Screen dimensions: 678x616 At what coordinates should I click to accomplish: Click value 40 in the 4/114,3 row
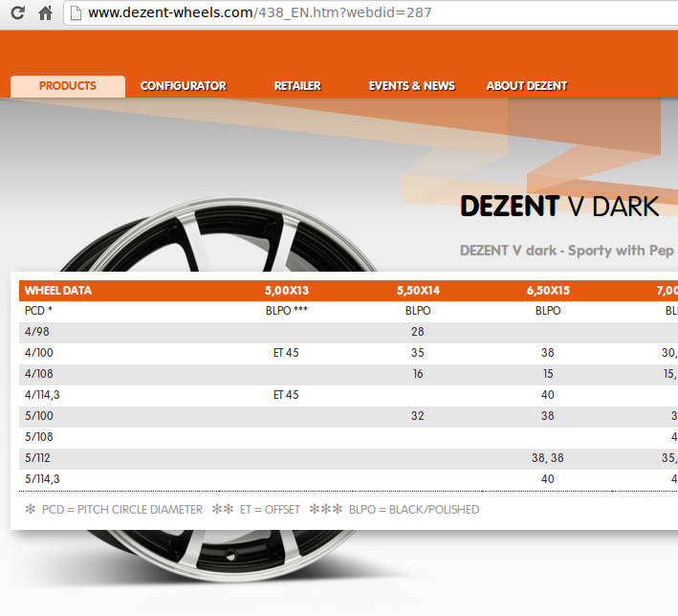[548, 395]
